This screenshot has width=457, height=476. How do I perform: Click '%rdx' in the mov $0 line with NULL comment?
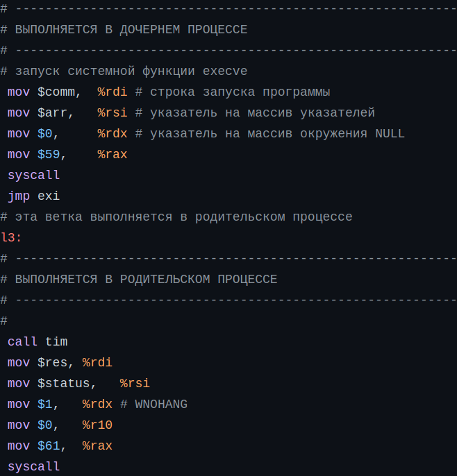[x=112, y=134]
